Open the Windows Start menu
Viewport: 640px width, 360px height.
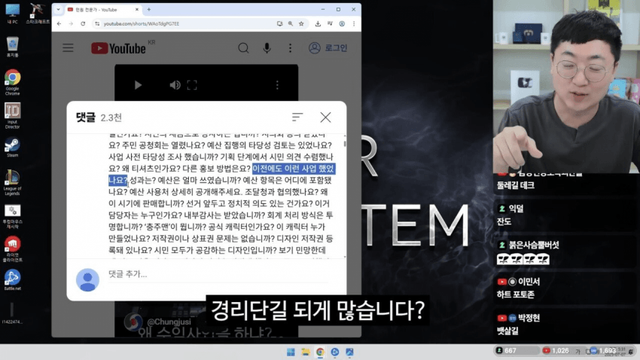click(x=291, y=352)
